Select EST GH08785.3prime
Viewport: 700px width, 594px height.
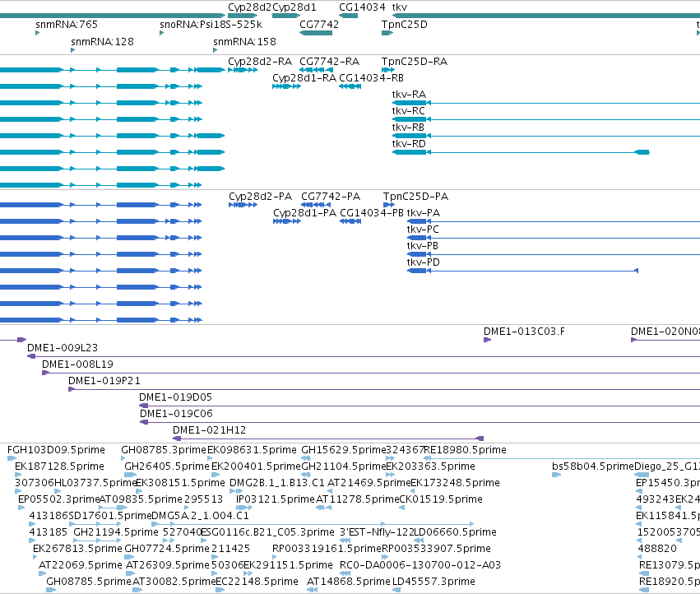(164, 450)
